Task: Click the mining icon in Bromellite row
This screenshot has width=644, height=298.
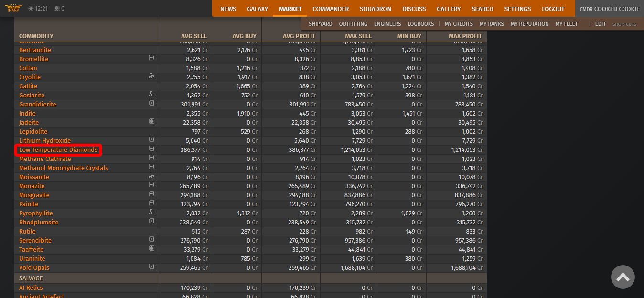Action: pos(152,58)
